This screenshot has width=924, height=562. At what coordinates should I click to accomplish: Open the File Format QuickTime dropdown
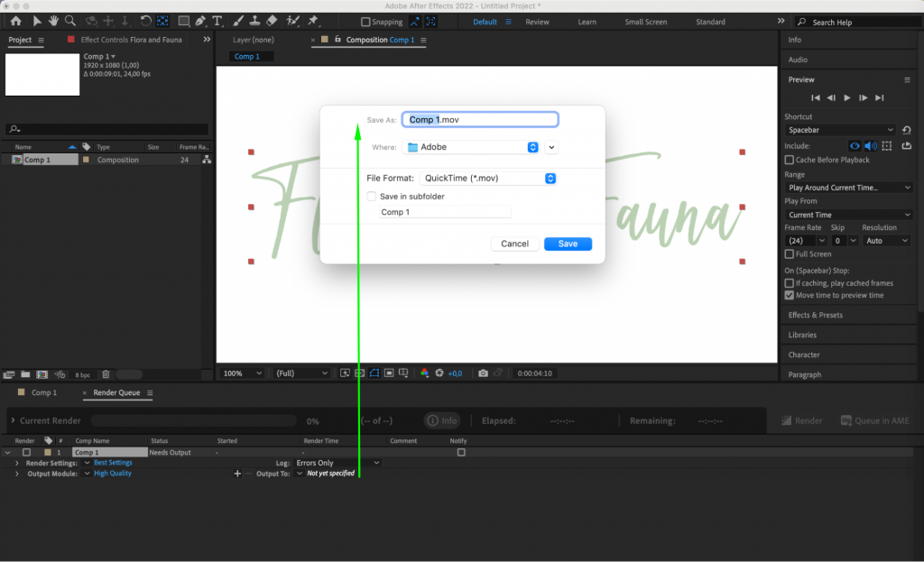[550, 178]
